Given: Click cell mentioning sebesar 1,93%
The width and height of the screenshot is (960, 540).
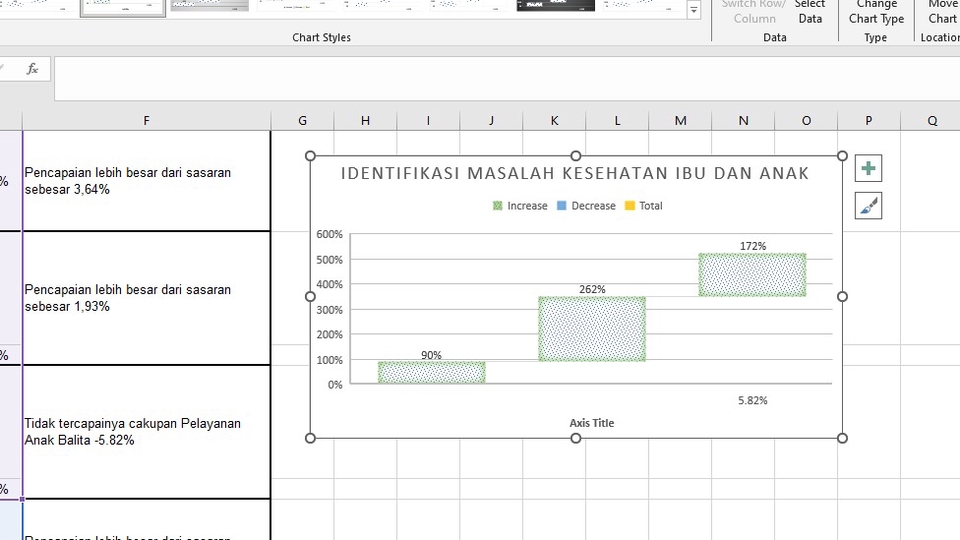Looking at the screenshot, I should click(x=146, y=298).
